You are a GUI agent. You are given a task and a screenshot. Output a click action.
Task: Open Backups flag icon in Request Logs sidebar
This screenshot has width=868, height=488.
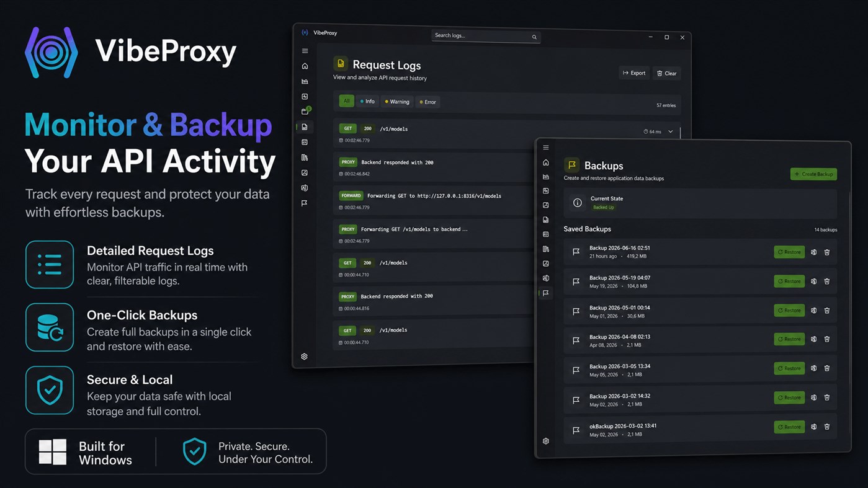click(x=305, y=203)
